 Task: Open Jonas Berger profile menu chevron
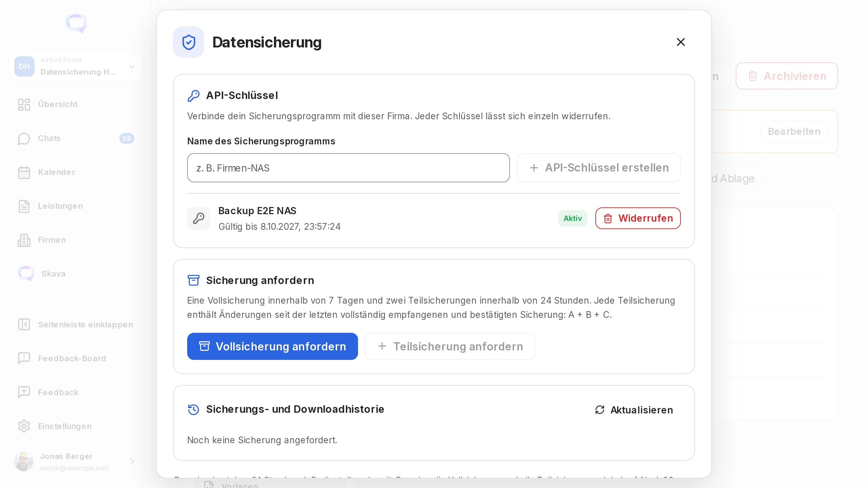click(x=132, y=462)
